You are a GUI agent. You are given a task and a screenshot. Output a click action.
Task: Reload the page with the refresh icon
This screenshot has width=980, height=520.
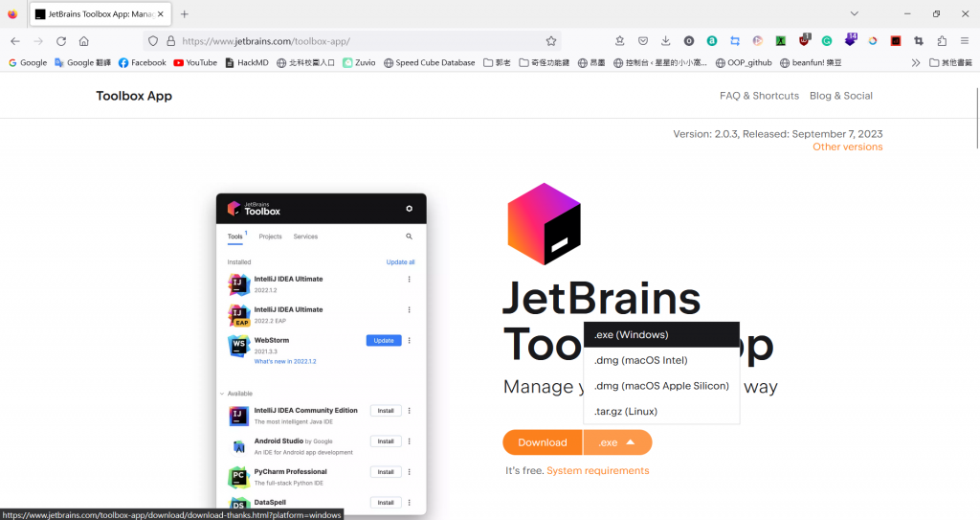(x=61, y=41)
